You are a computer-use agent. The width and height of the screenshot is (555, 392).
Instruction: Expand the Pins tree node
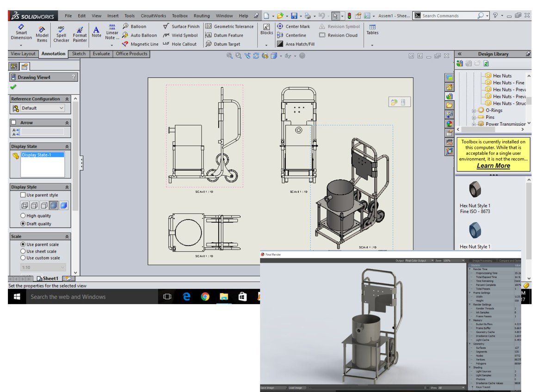(474, 117)
